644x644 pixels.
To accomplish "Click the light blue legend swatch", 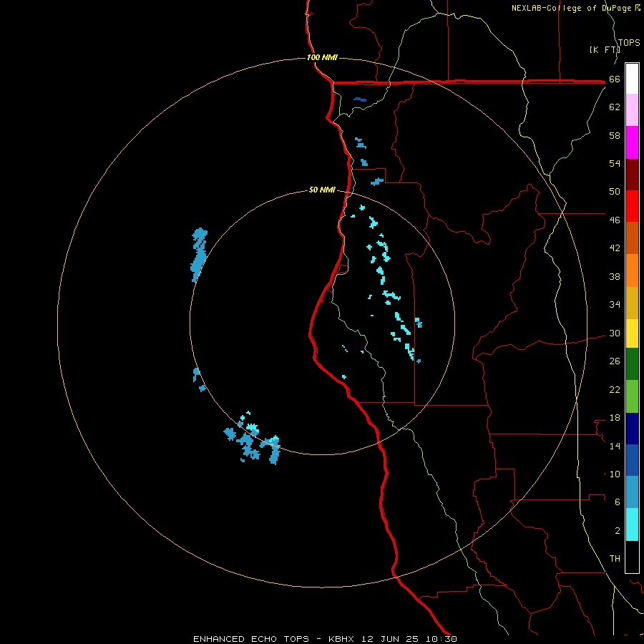I will [x=632, y=492].
